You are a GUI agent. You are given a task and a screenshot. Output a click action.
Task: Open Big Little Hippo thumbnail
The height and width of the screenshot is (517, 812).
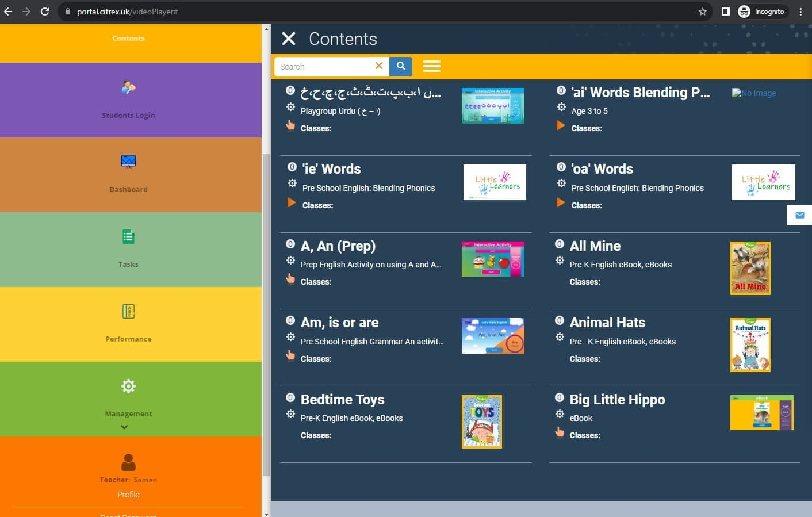click(x=762, y=412)
